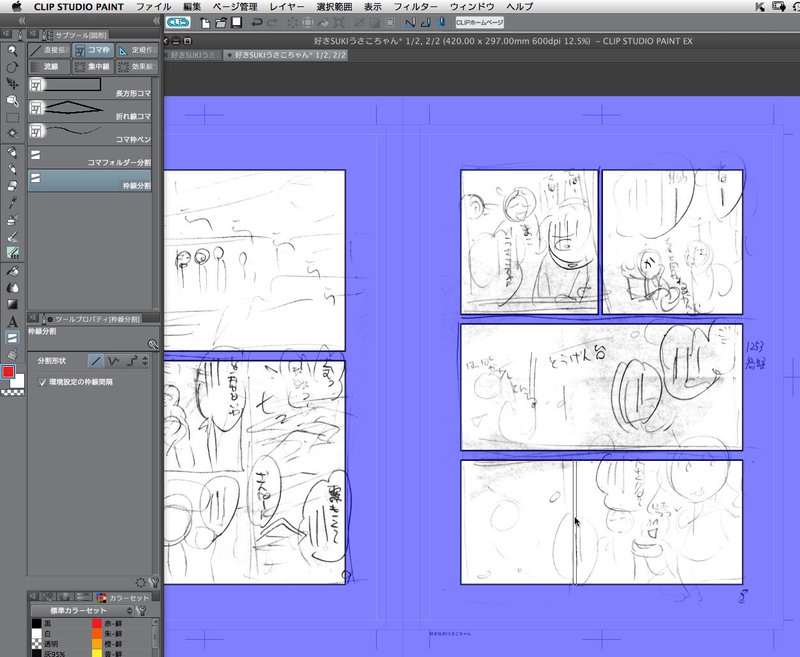Open the ファイル menu
This screenshot has width=800, height=657.
coord(154,7)
